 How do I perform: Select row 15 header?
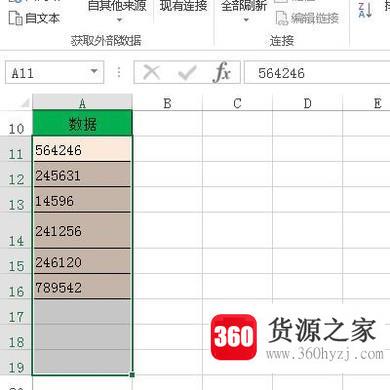(16, 261)
